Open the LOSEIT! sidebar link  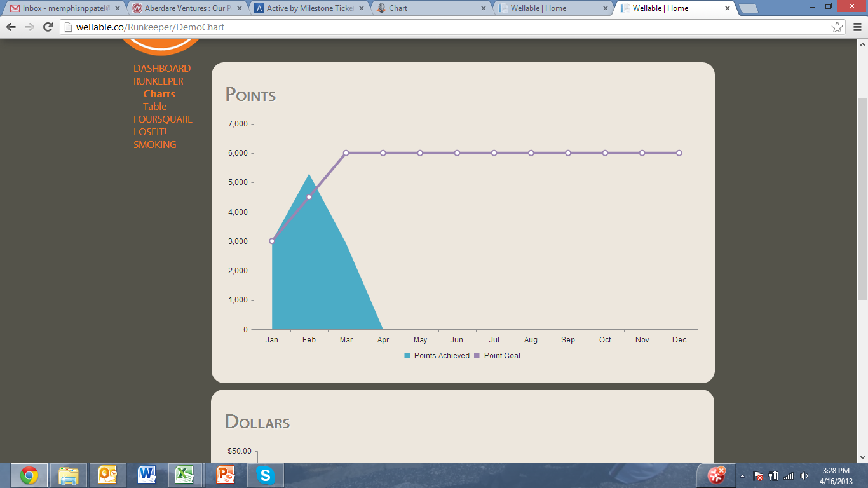coord(150,132)
